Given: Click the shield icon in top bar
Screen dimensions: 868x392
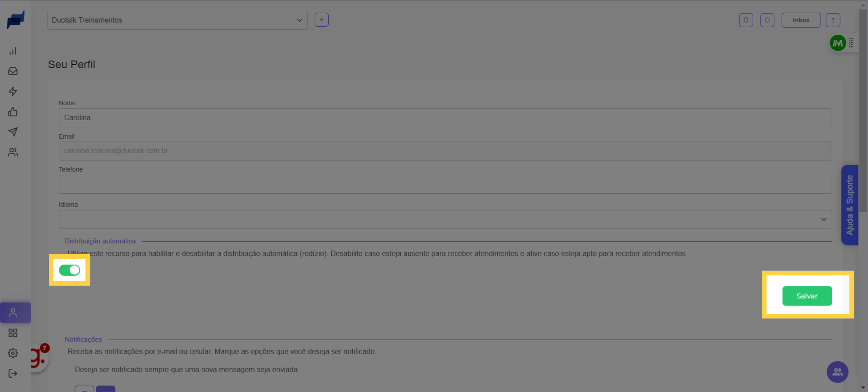Looking at the screenshot, I should (767, 20).
